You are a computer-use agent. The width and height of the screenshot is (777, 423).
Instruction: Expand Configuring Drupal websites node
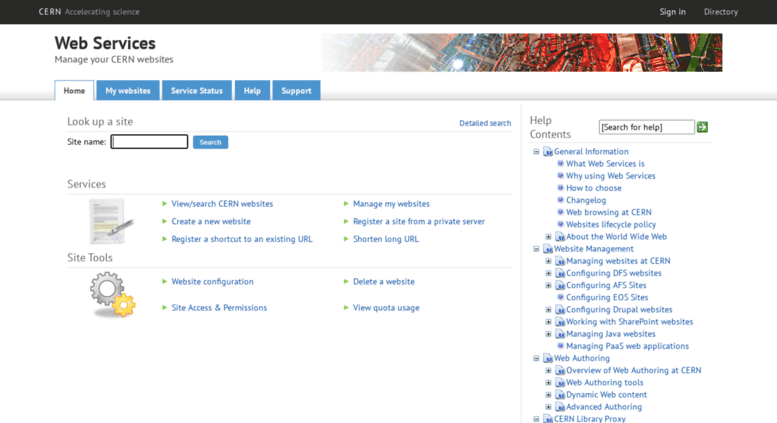[x=549, y=310]
